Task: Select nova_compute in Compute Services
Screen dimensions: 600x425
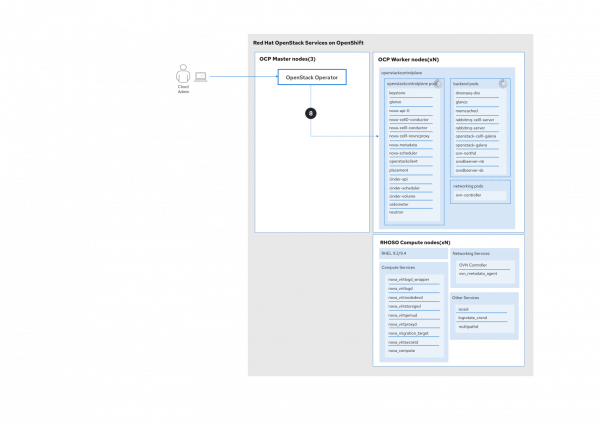Action: tap(402, 351)
